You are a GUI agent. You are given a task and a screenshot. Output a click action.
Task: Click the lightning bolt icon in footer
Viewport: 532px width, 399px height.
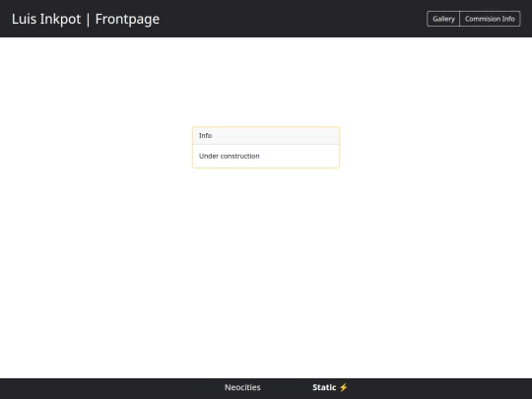point(344,387)
